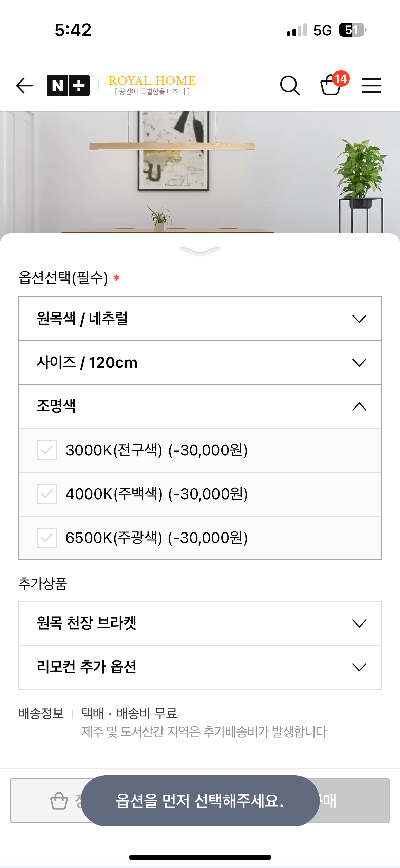Tap the 옵션을 먼저 선택해주세요 toast message
Viewport: 400px width, 868px height.
[x=200, y=800]
